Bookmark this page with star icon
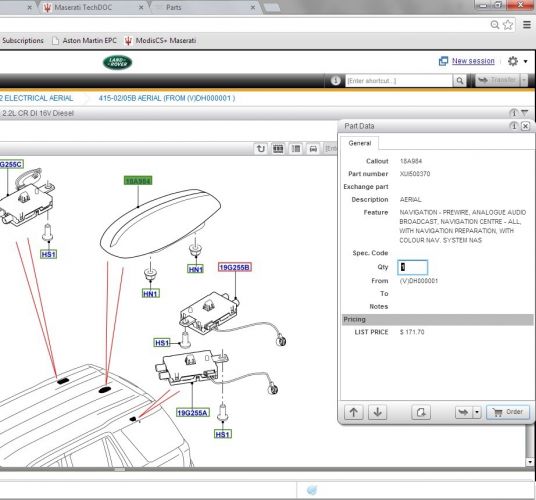Screen dimensions: 536x500 (x=508, y=25)
